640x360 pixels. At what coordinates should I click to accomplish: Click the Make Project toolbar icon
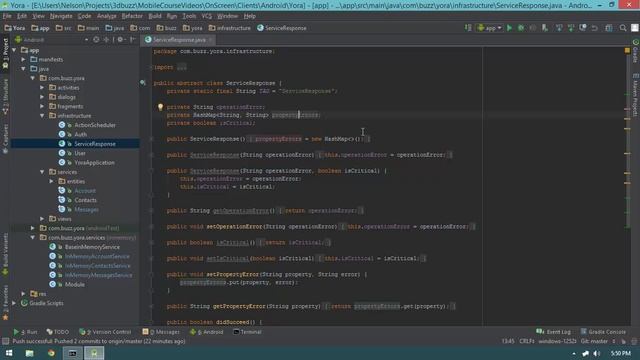[x=468, y=28]
